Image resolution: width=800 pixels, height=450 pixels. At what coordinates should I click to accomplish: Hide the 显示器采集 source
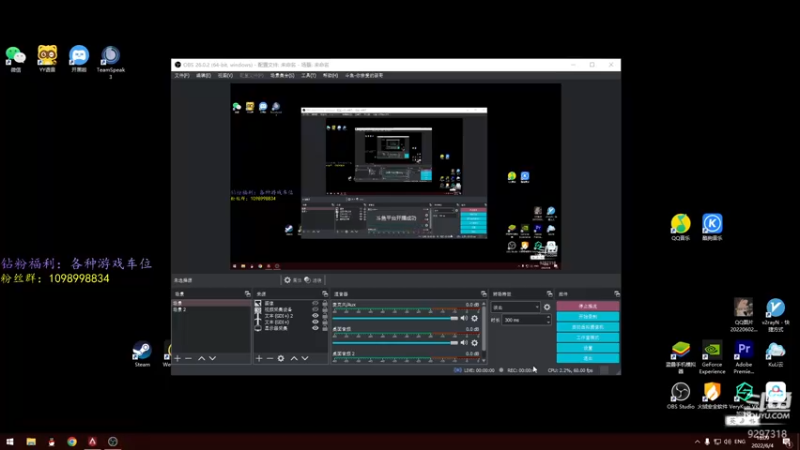pos(315,328)
